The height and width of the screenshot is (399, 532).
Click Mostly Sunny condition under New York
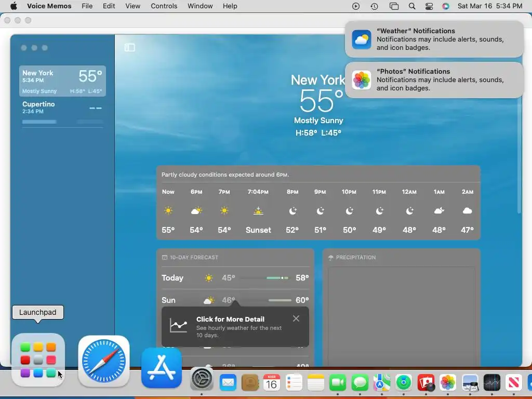click(x=318, y=121)
